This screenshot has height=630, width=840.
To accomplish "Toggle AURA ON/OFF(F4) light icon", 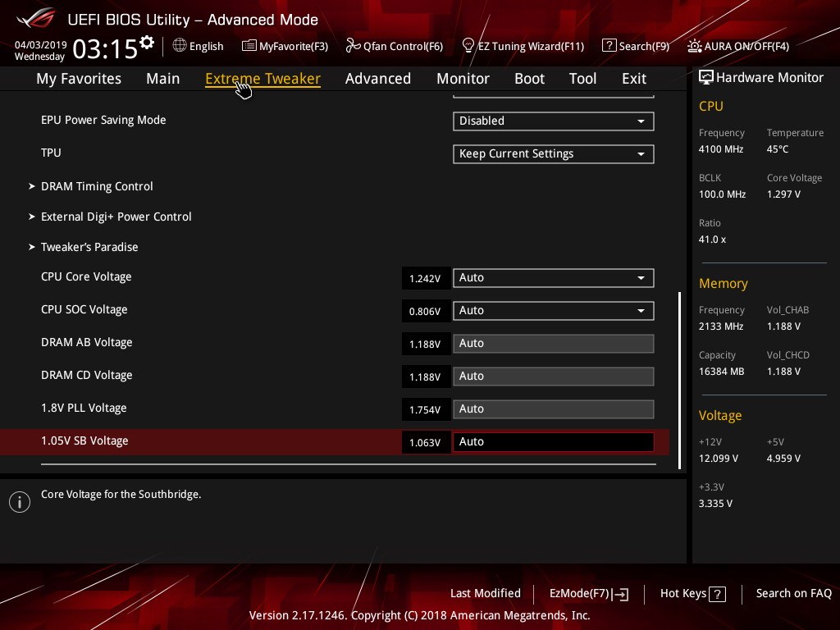I will (x=694, y=46).
